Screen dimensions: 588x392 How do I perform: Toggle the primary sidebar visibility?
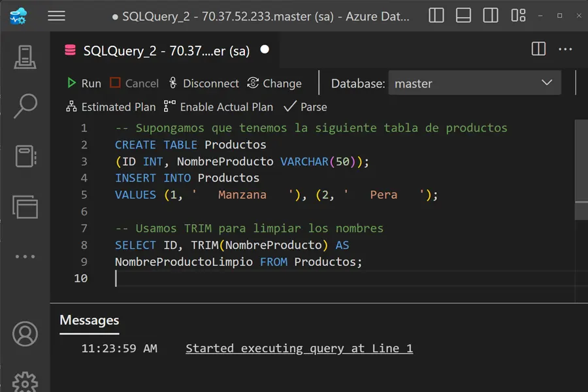(x=436, y=15)
